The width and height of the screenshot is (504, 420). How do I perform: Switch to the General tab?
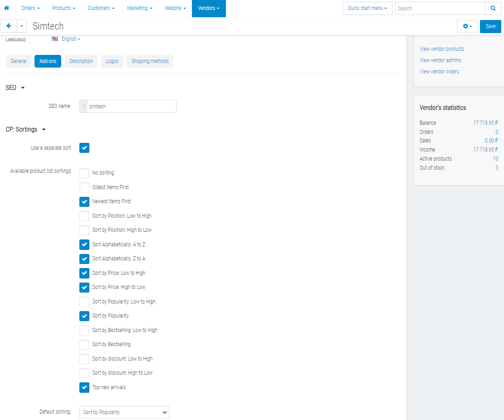click(x=18, y=61)
